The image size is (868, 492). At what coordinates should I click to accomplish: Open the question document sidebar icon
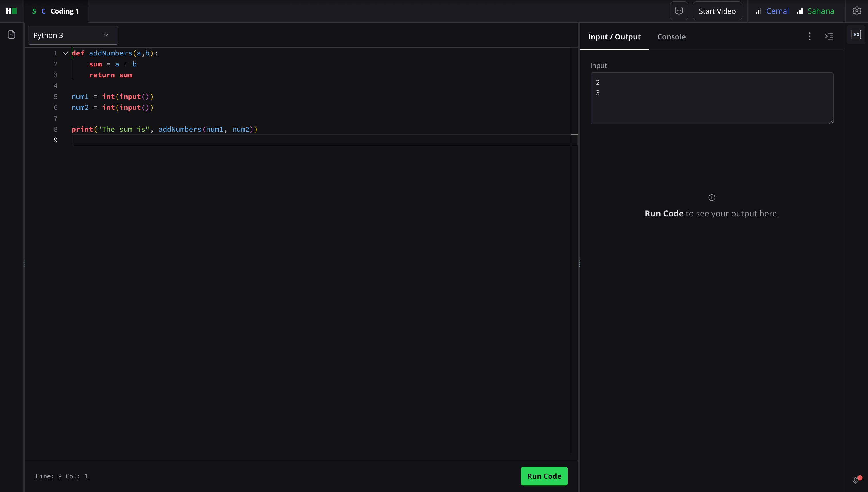[11, 34]
